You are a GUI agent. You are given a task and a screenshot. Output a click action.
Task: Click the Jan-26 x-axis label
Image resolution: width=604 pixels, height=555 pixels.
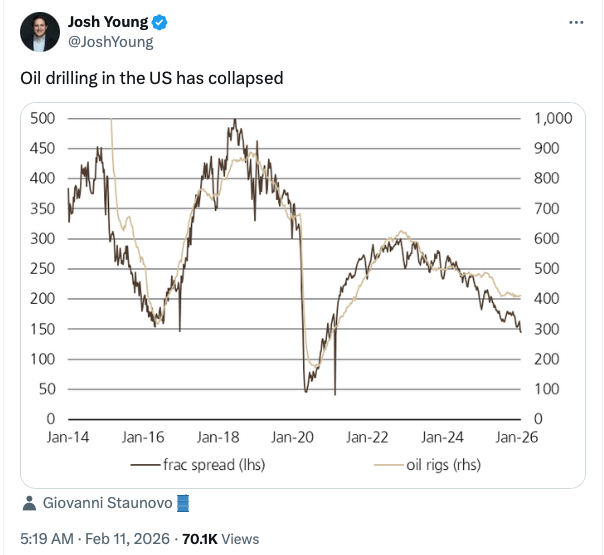[x=516, y=437]
